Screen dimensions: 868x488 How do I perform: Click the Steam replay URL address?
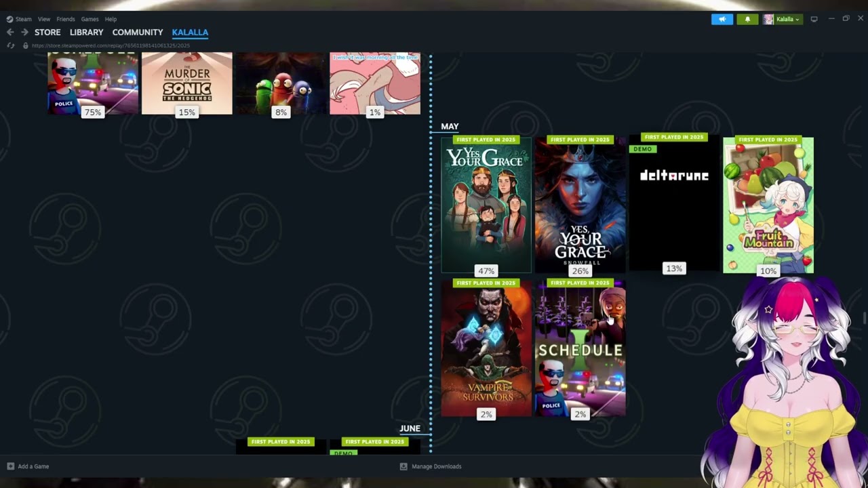(111, 45)
